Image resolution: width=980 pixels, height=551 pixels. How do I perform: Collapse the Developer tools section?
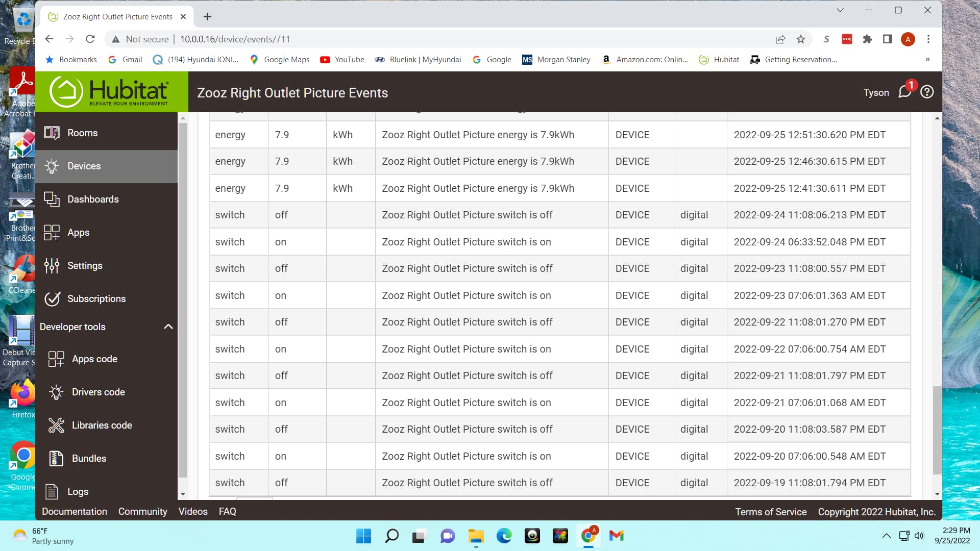[x=168, y=327]
